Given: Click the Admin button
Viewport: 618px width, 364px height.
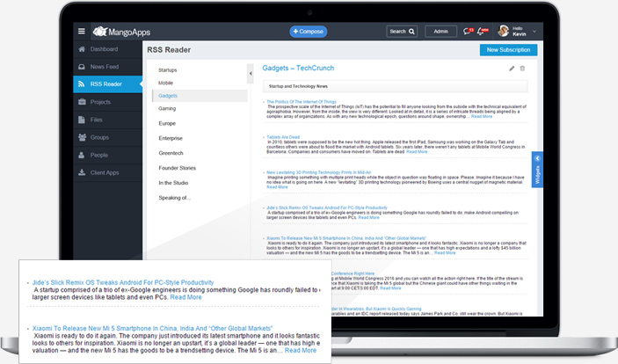Looking at the screenshot, I should coord(440,32).
